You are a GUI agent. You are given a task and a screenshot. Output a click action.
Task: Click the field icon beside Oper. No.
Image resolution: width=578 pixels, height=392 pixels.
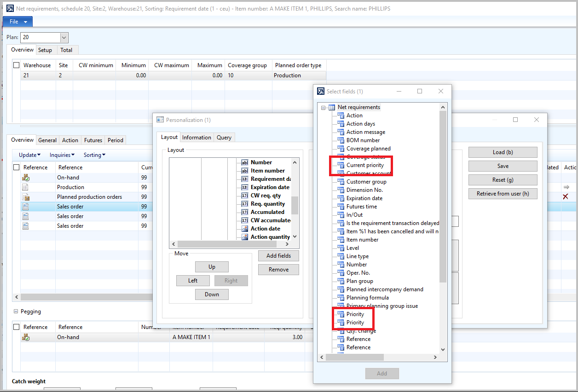[341, 273]
